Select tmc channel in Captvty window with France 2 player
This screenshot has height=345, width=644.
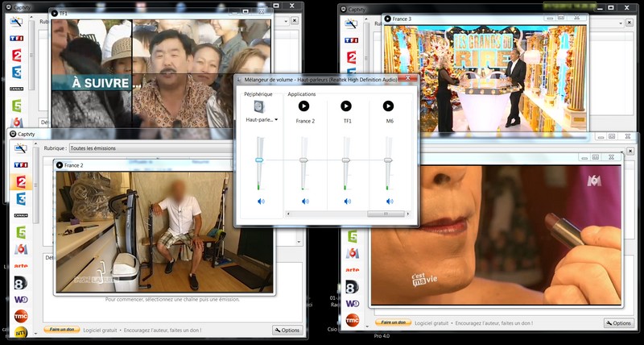coord(21,316)
